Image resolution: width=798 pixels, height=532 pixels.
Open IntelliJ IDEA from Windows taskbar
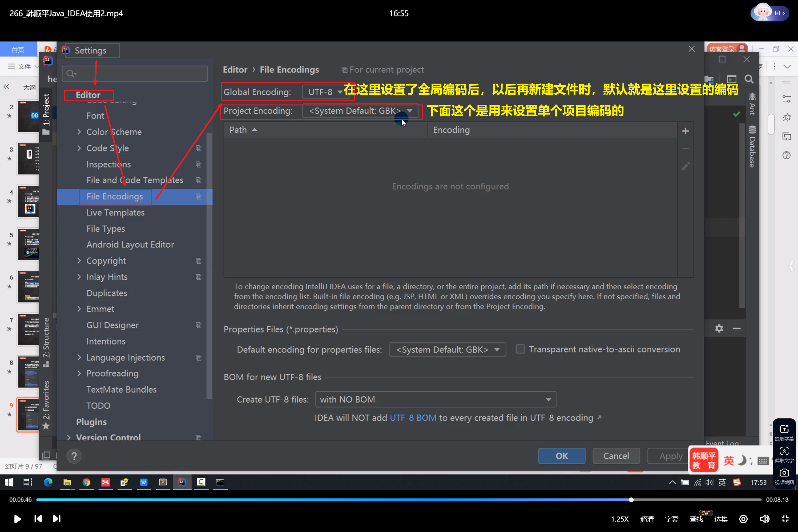click(182, 482)
